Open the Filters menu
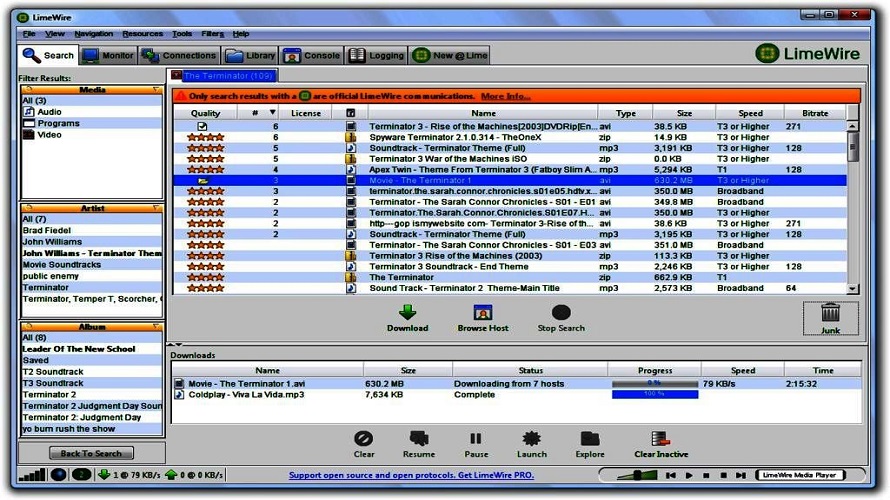890x500 pixels. coord(212,34)
